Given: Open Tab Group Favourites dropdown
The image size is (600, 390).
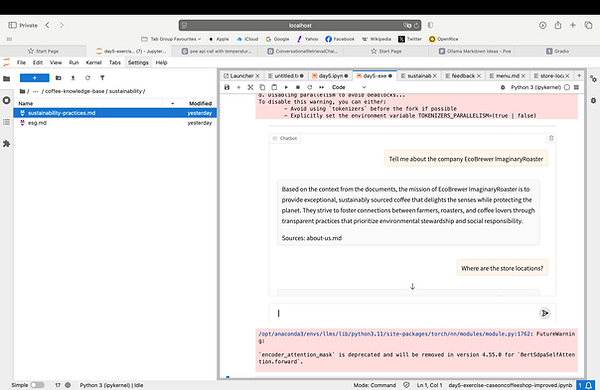Looking at the screenshot, I should [171, 39].
